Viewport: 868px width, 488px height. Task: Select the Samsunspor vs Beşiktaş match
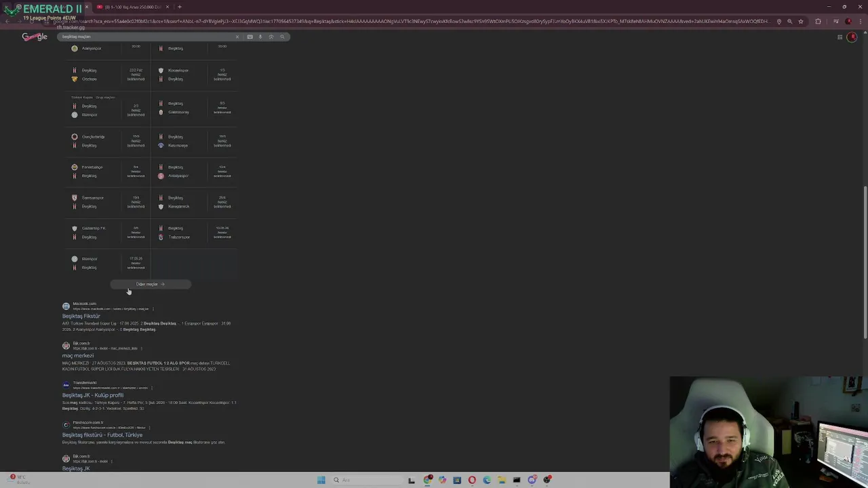pyautogui.click(x=108, y=202)
